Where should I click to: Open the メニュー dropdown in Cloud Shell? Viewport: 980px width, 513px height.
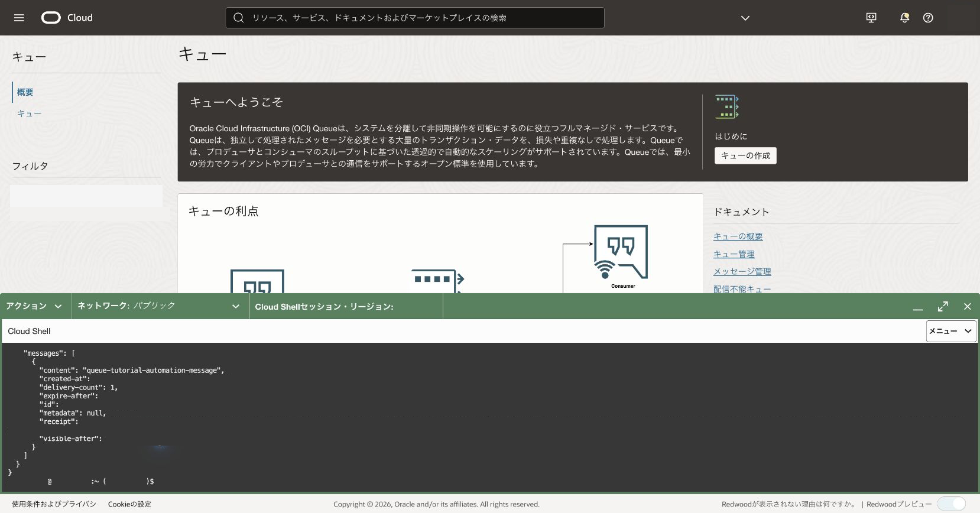click(951, 331)
